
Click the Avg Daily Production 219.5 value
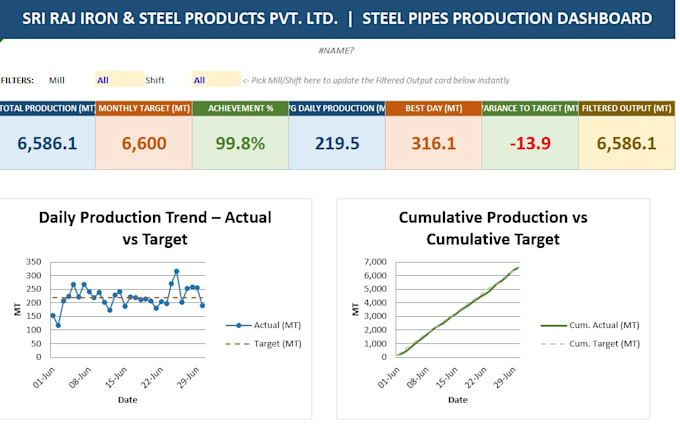click(x=337, y=144)
